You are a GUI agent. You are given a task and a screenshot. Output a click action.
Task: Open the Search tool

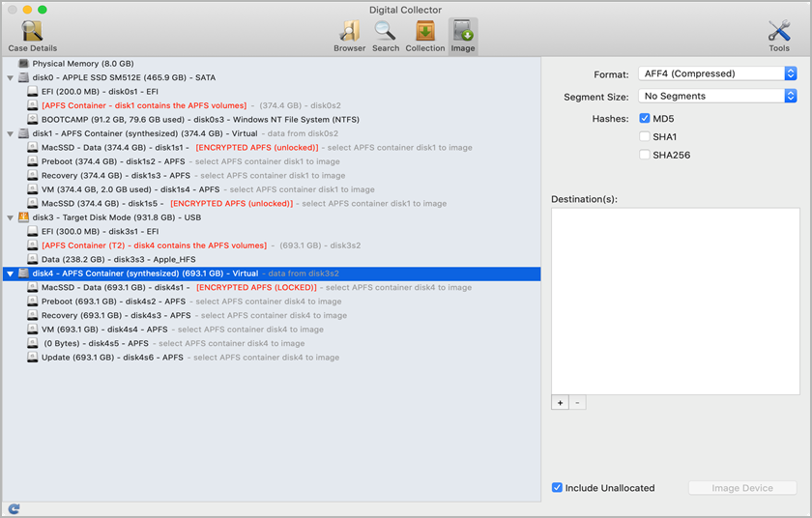pos(386,35)
